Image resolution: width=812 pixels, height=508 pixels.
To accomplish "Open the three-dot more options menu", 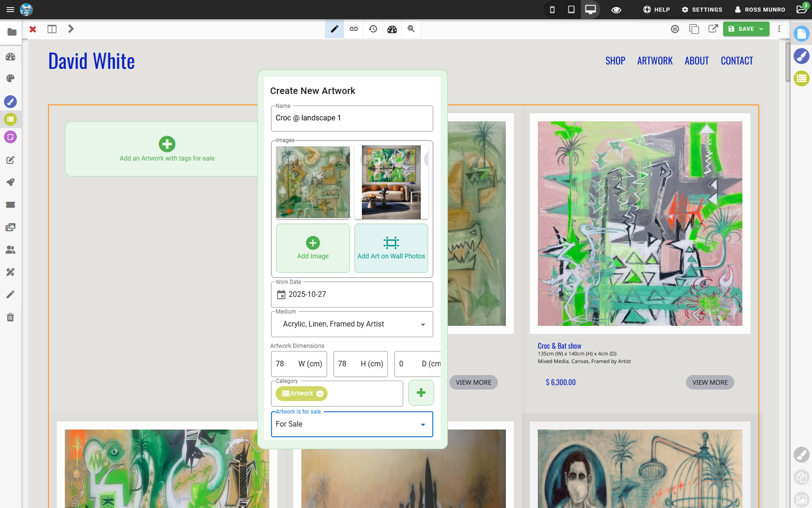I will click(x=779, y=29).
